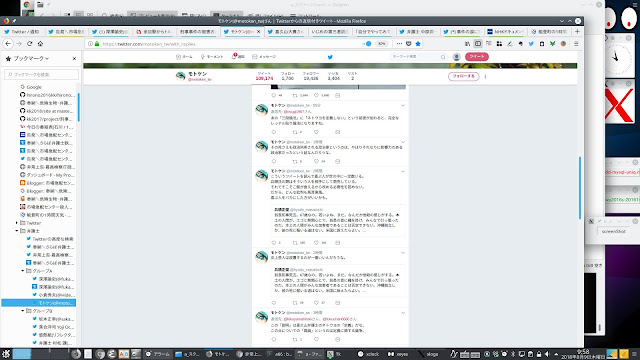Collapse the グループA bookmark folder
The width and height of the screenshot is (640, 360).
(23, 271)
